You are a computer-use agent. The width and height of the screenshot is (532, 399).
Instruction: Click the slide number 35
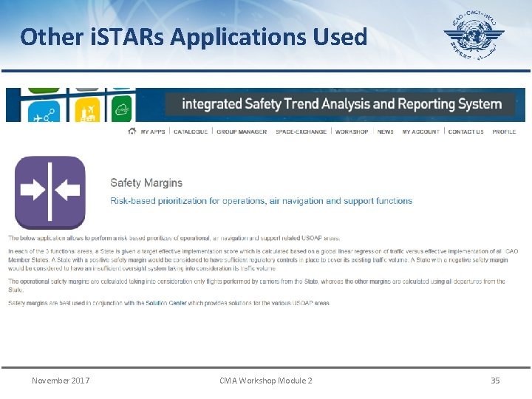click(x=495, y=381)
